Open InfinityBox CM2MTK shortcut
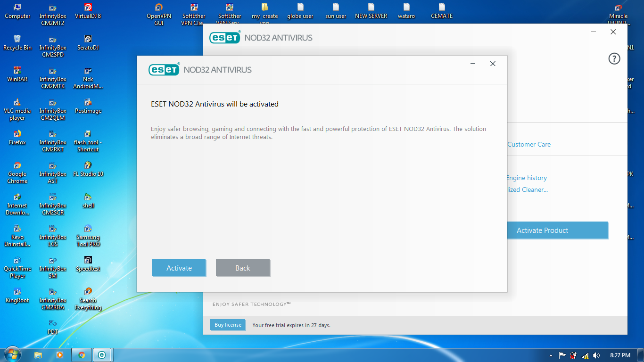Screen dimensions: 644x362 [53, 78]
